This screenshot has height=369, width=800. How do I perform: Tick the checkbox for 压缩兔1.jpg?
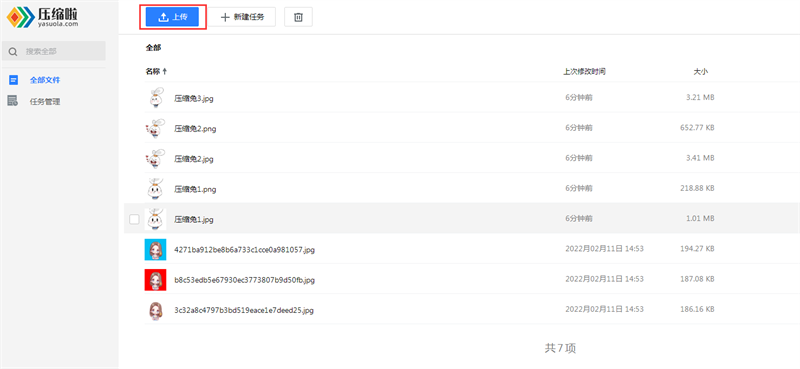134,219
